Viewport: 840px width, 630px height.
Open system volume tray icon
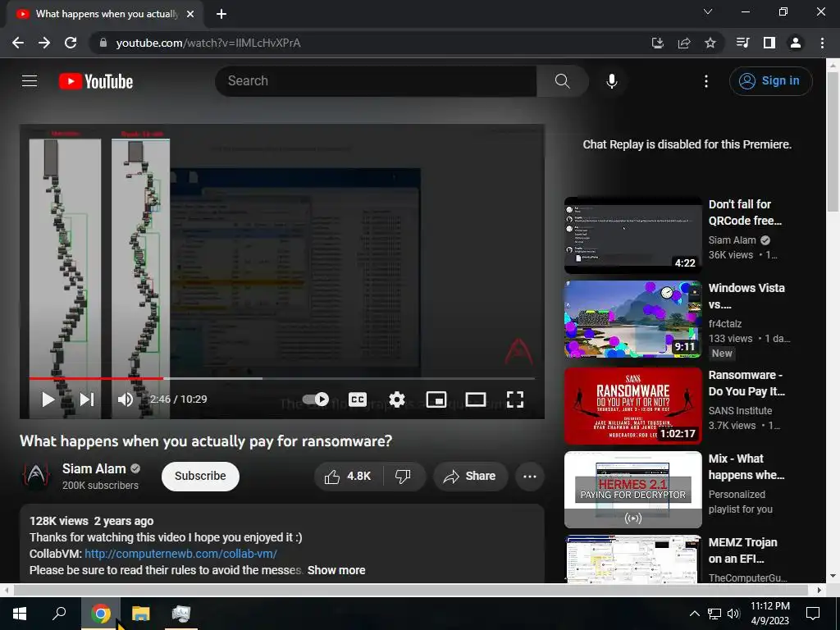point(733,614)
